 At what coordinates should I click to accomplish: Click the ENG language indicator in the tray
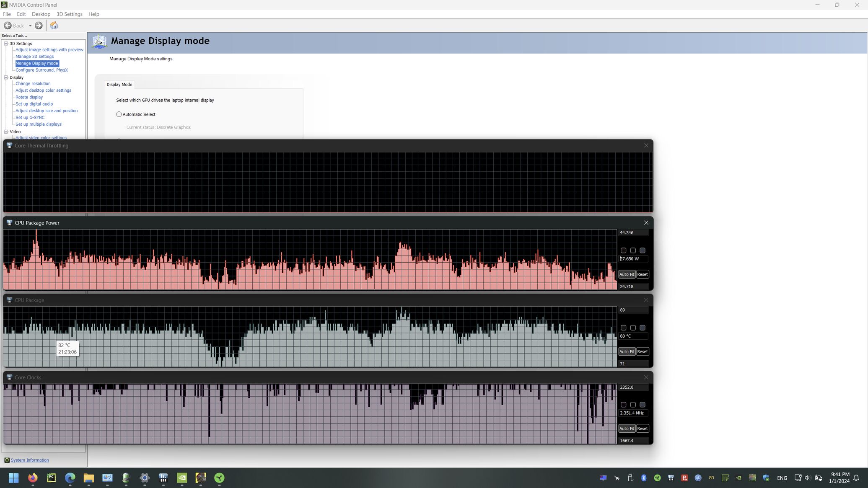(x=782, y=478)
